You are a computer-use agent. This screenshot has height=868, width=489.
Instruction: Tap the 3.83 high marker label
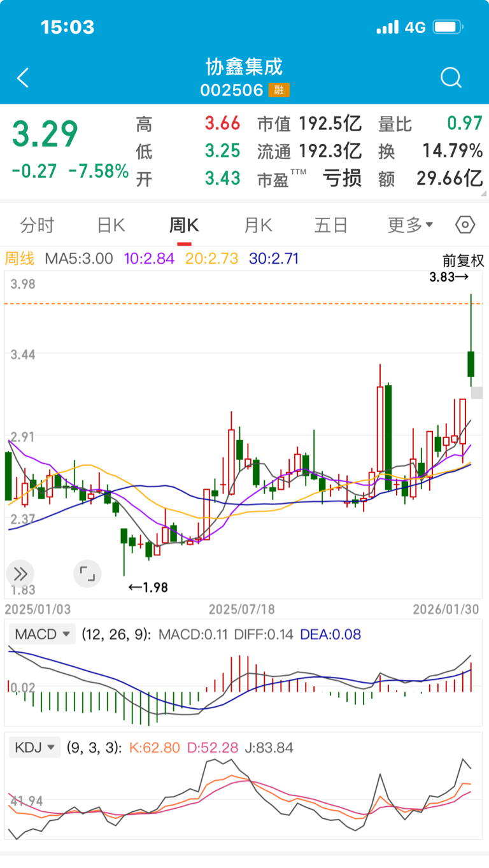click(x=449, y=277)
